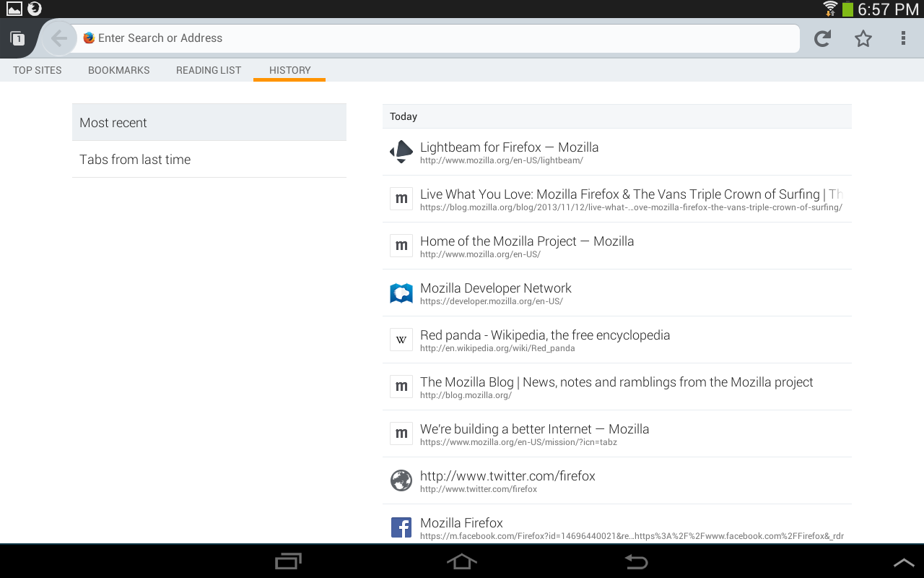Go back with the back arrow

click(59, 38)
